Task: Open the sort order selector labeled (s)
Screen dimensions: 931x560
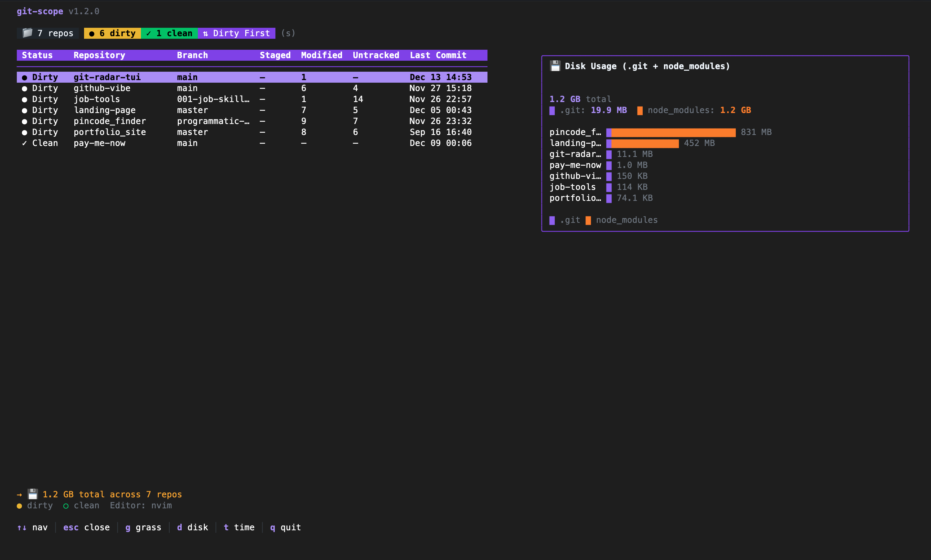Action: pos(288,33)
